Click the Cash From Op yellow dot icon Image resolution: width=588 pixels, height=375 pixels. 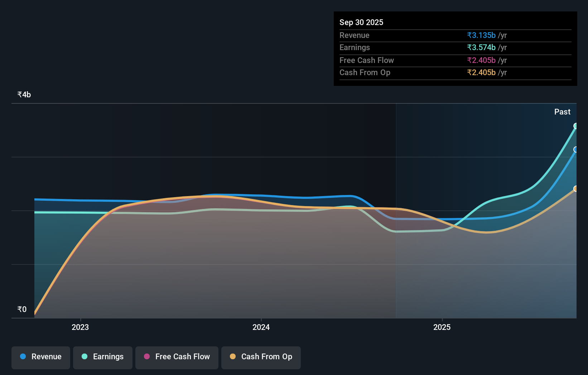233,356
